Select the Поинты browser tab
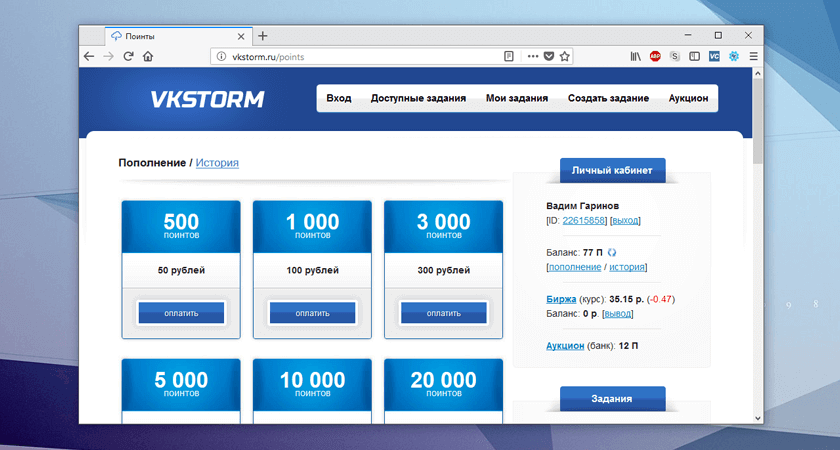This screenshot has width=840, height=450. [x=179, y=36]
